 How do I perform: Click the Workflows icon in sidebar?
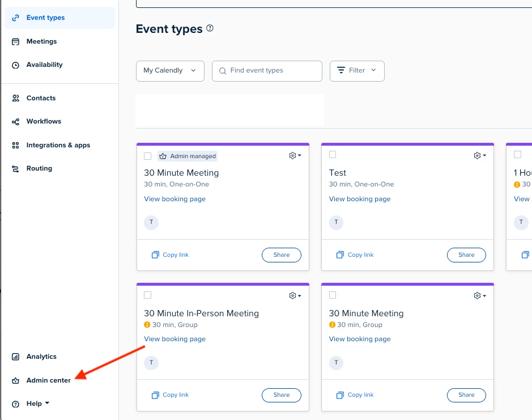click(16, 121)
